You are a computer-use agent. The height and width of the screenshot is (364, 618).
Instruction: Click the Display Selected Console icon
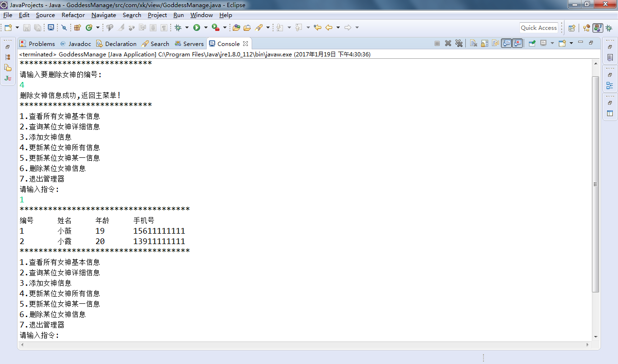(544, 43)
